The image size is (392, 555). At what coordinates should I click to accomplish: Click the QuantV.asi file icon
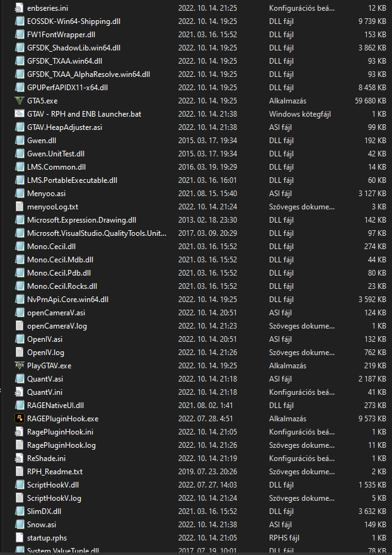[19, 379]
